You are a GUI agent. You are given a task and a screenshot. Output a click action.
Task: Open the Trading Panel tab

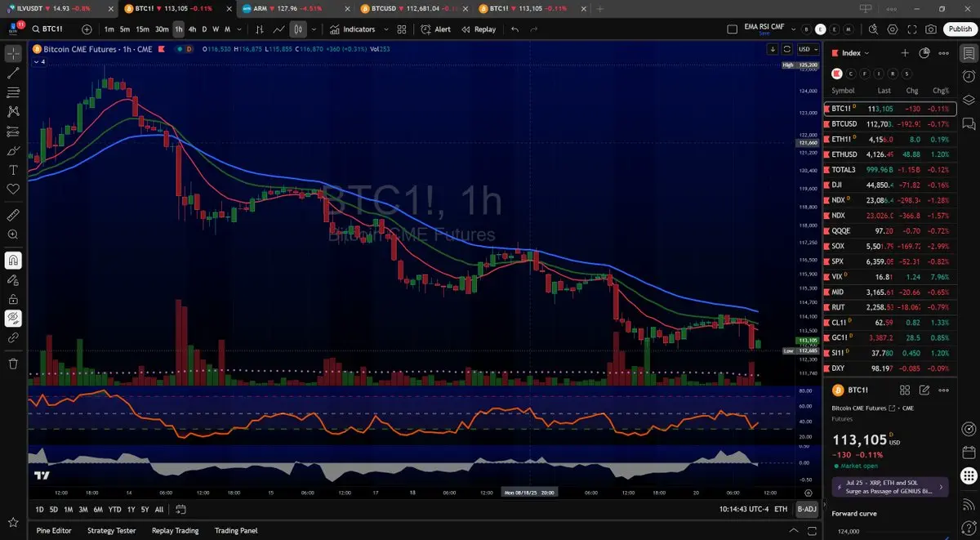click(237, 530)
